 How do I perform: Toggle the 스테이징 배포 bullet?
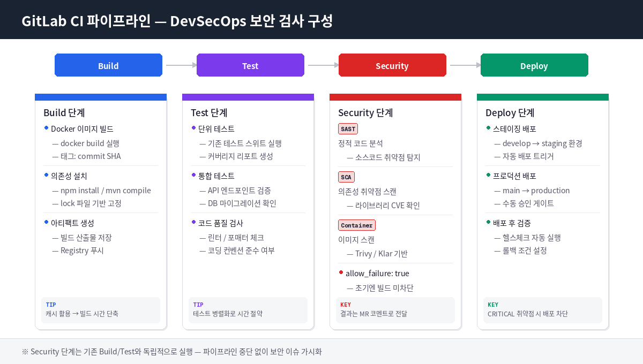(489, 128)
